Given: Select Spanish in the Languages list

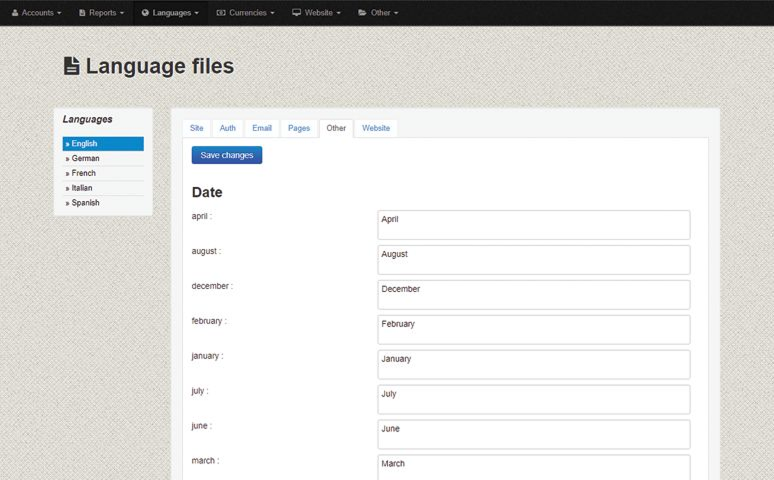Looking at the screenshot, I should 103,203.
